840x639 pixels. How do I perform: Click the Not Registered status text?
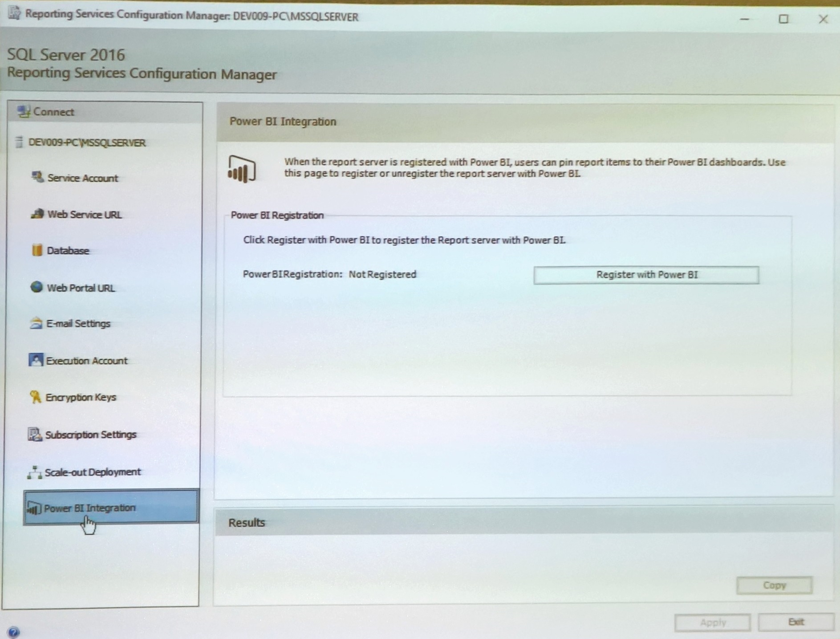tap(382, 274)
